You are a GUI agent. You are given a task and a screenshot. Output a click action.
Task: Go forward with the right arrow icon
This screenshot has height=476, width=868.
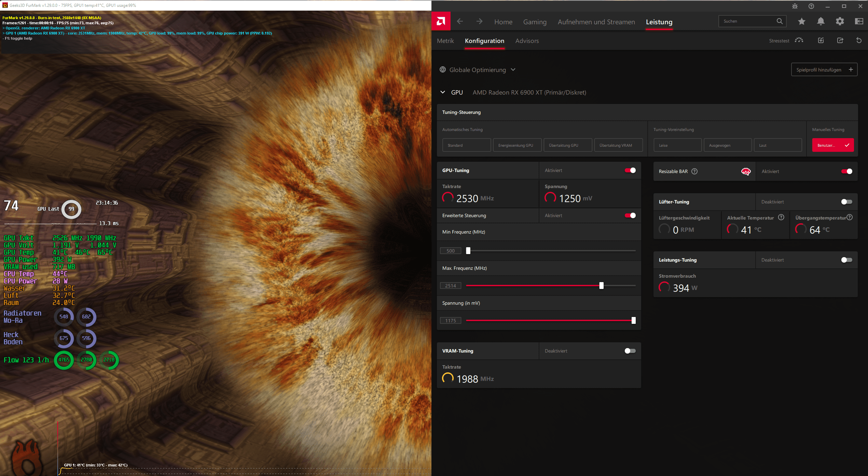479,22
